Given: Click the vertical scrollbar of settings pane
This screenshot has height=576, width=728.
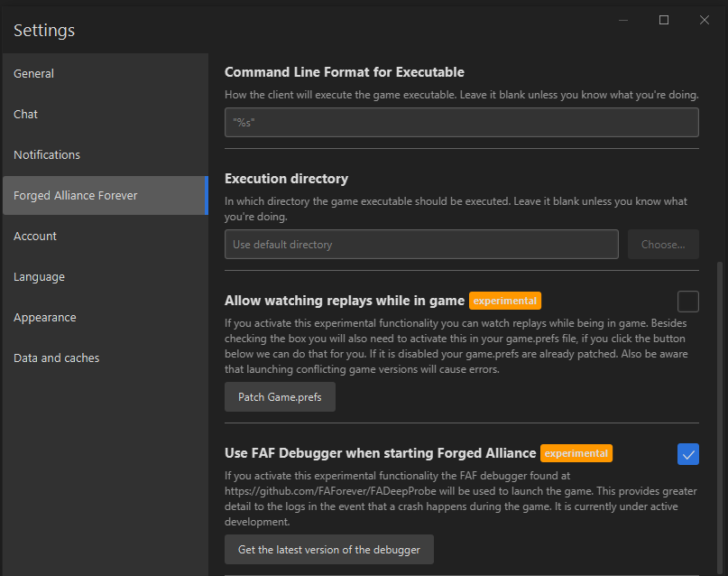Looking at the screenshot, I should coord(720,418).
